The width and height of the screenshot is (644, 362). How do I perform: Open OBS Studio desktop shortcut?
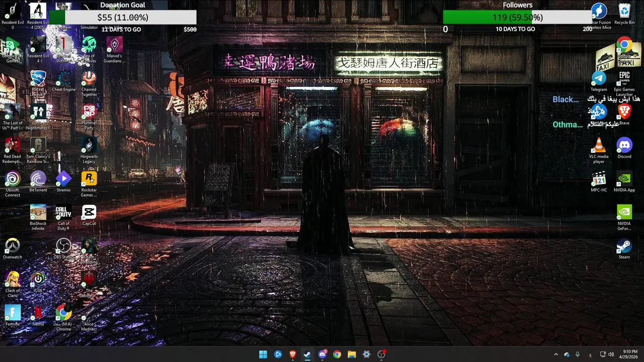point(63,249)
